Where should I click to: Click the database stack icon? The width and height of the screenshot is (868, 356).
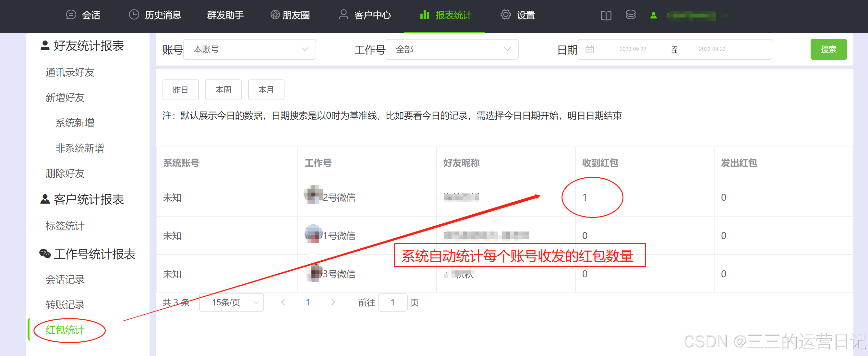(631, 15)
